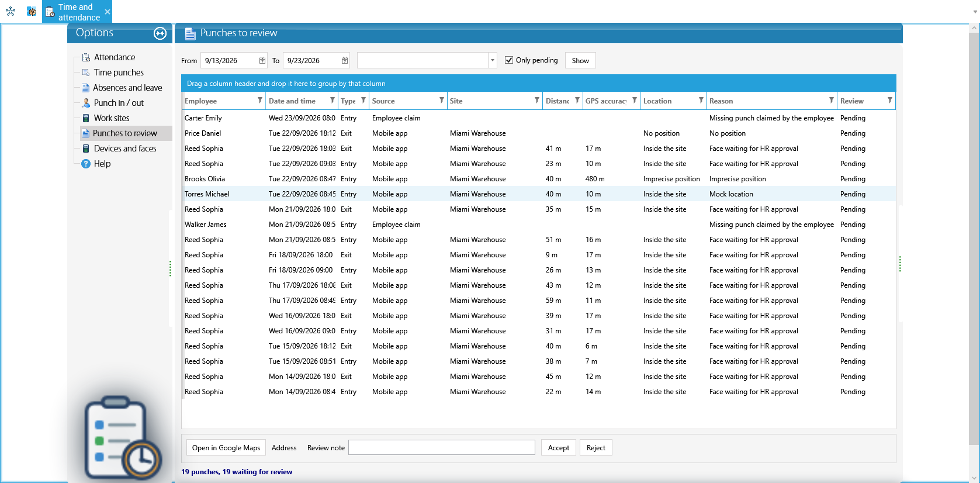Open the Time punches section
Viewport: 980px width, 483px height.
[119, 73]
